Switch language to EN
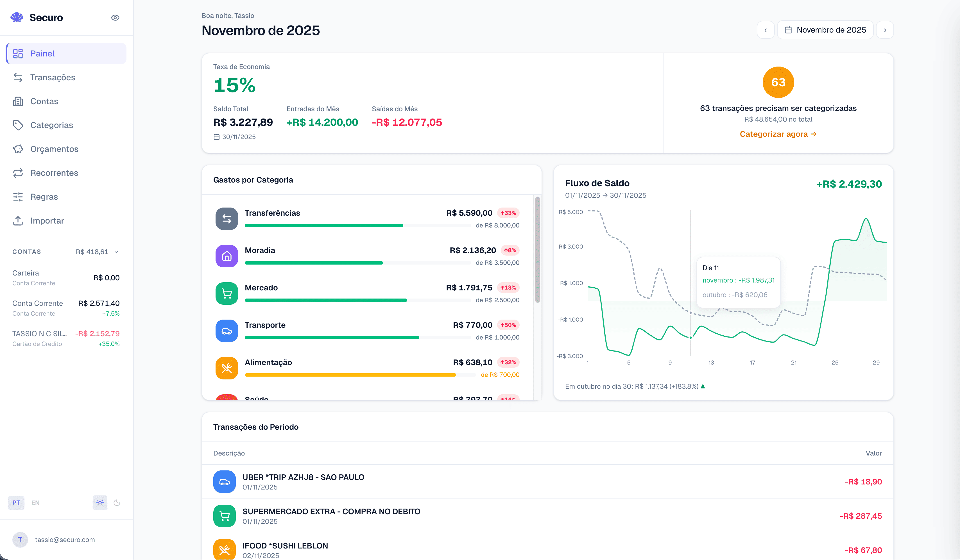 (x=35, y=502)
